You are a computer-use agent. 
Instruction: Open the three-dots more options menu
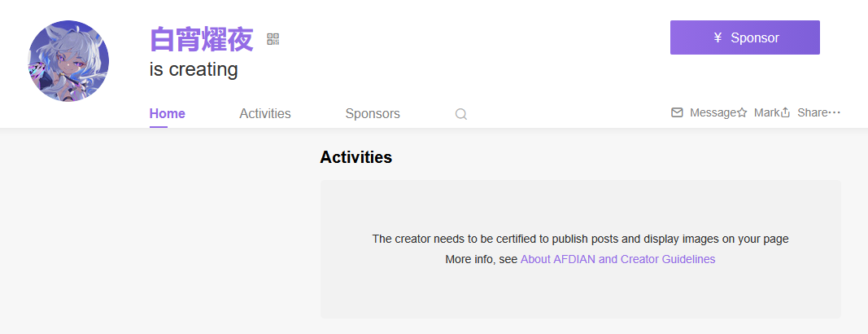tap(834, 112)
